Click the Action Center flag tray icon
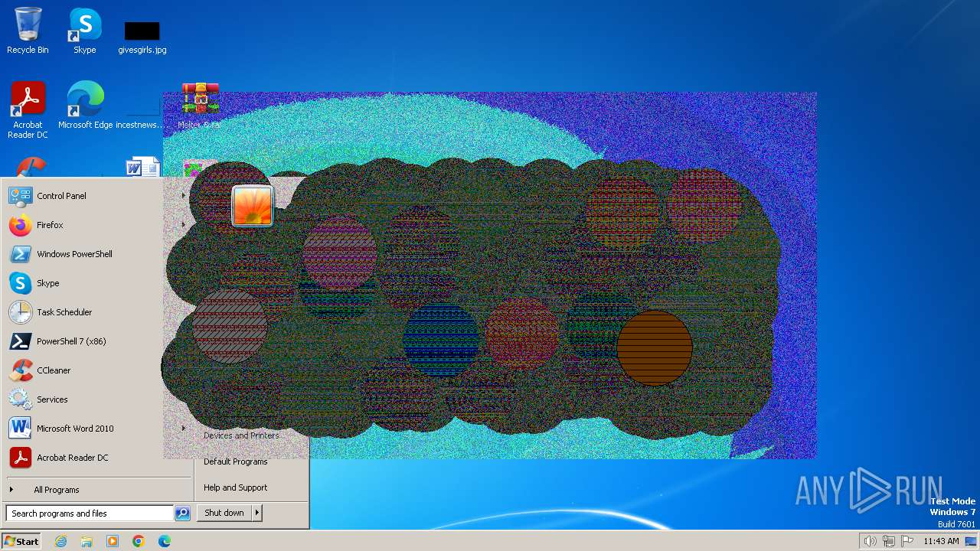 (906, 541)
